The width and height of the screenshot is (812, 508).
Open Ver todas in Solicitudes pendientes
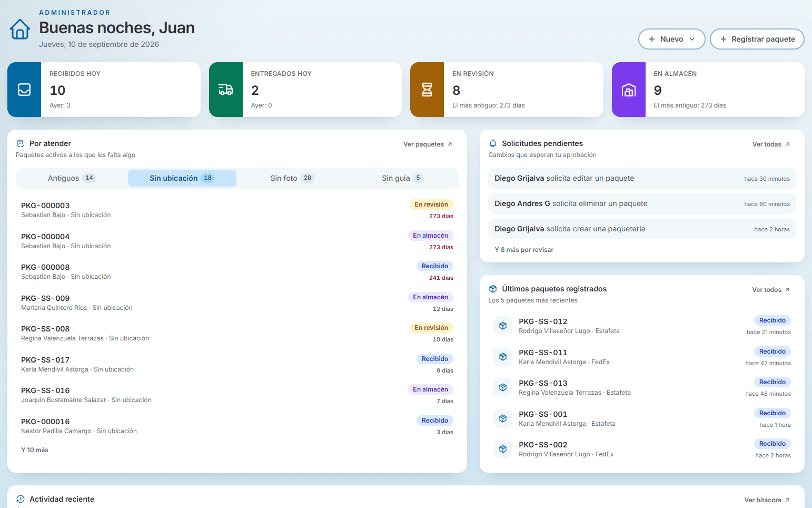pos(771,144)
